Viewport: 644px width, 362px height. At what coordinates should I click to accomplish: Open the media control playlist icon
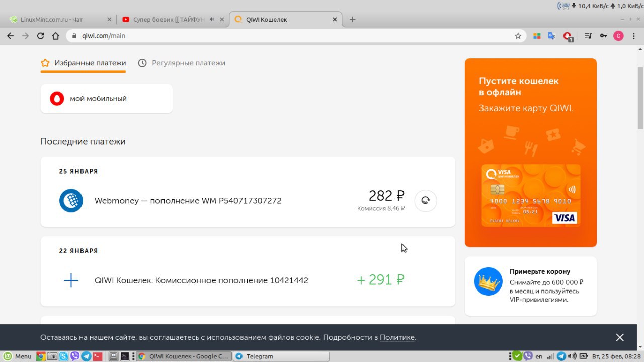tap(588, 36)
